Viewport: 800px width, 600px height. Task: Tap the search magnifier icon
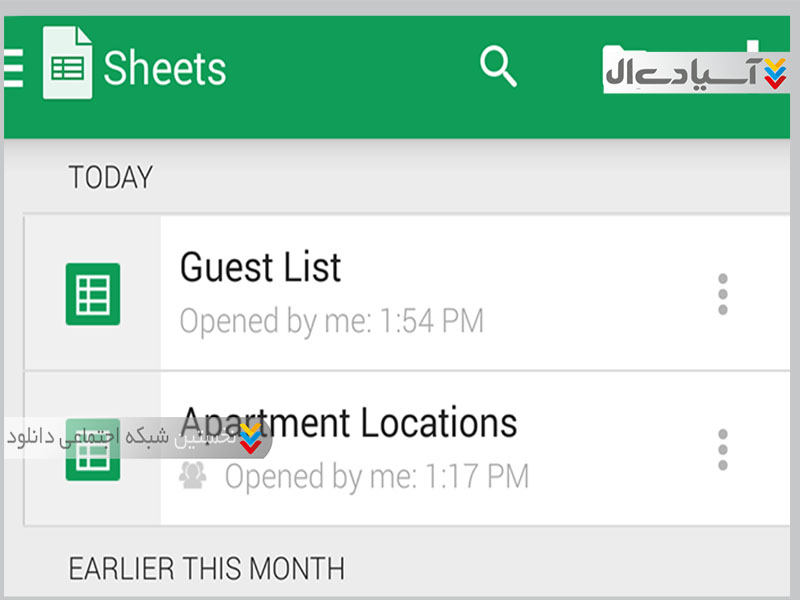coord(498,67)
